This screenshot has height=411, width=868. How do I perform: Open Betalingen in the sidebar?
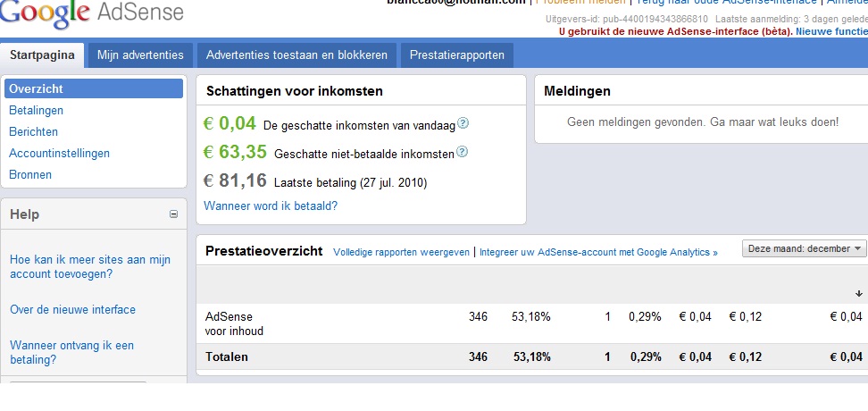pyautogui.click(x=37, y=110)
